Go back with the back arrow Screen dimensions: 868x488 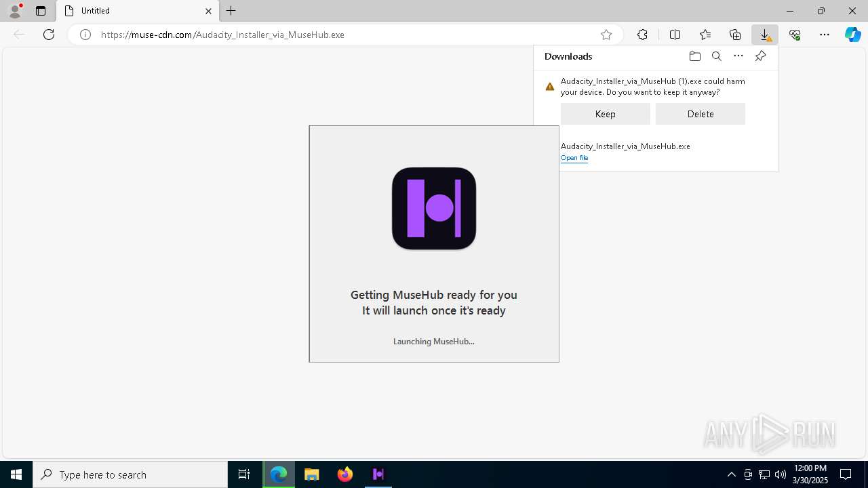point(19,35)
